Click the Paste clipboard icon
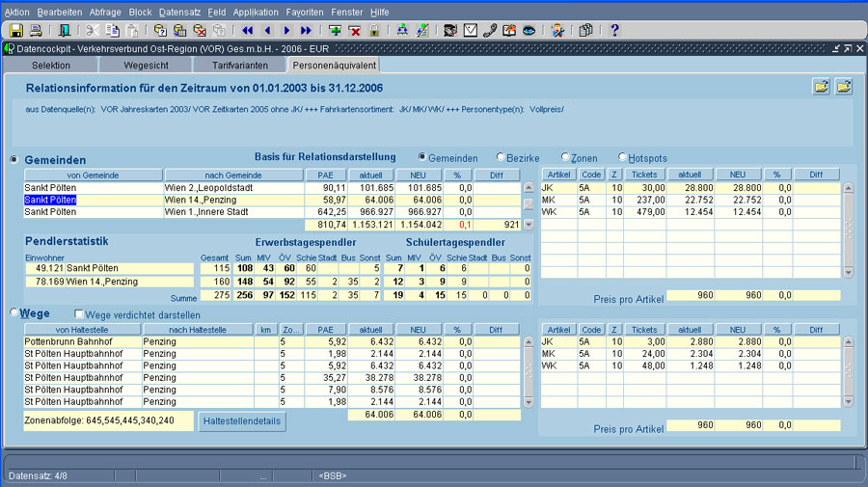868x487 pixels. click(132, 31)
